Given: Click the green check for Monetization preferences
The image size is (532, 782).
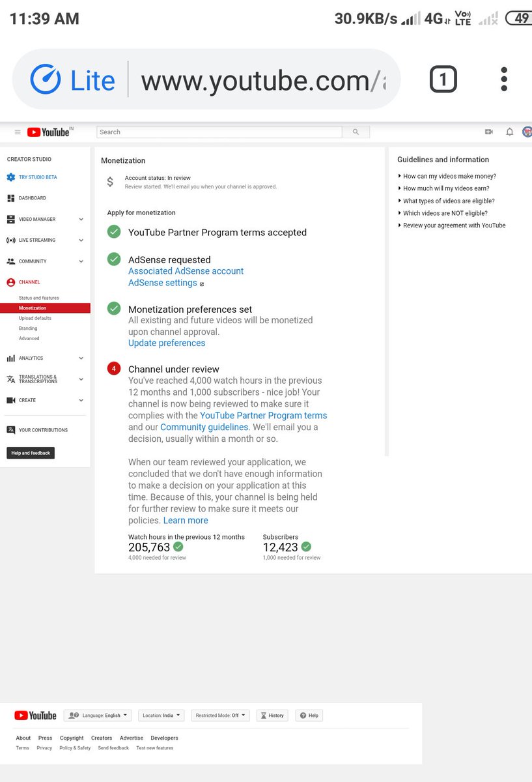Looking at the screenshot, I should tap(114, 308).
